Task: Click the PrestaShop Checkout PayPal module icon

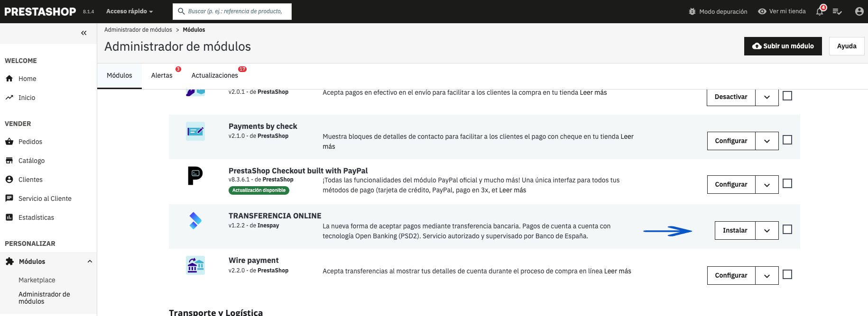Action: point(195,176)
